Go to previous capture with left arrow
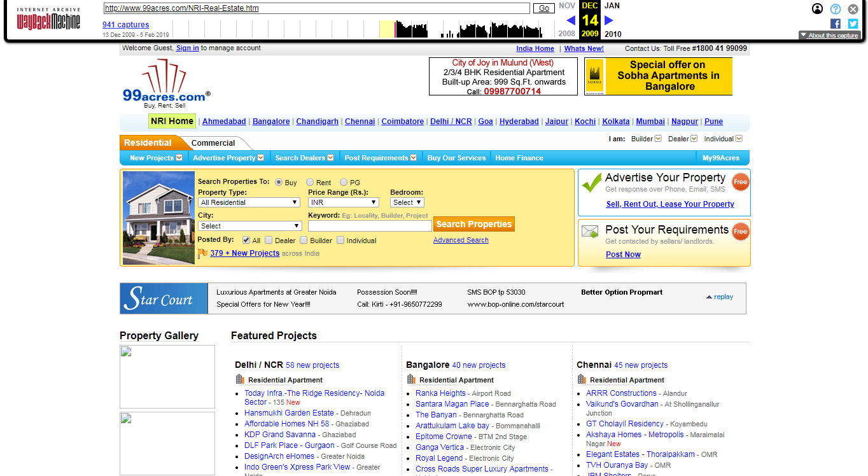Screen dimensions: 868x476 pyautogui.click(x=571, y=20)
